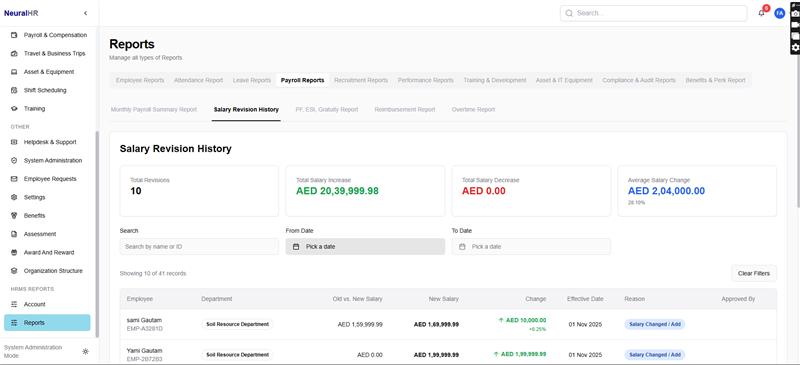Click Salary Changed / Add badge for sami Gautam
800x365 pixels.
click(x=655, y=324)
